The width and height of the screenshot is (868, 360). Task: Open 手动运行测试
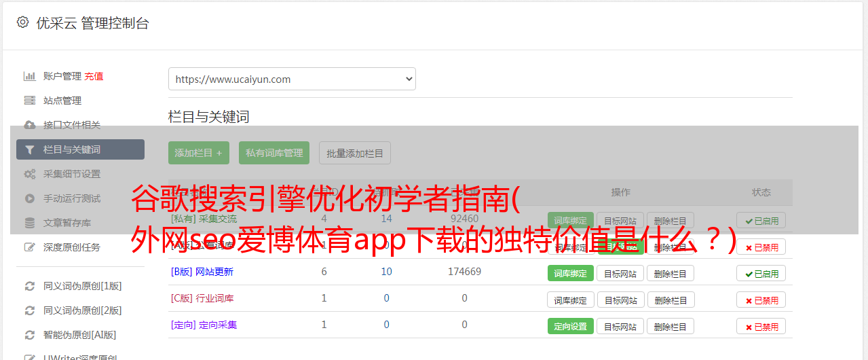point(72,198)
